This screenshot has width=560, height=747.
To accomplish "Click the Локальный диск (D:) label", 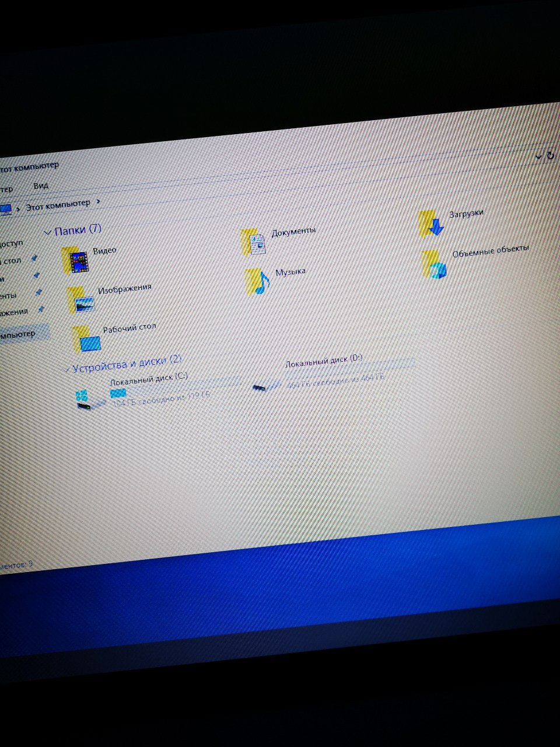I will pos(324,360).
